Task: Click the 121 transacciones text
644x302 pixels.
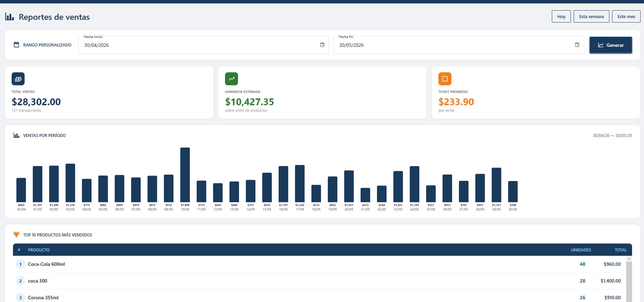Action: (x=26, y=110)
